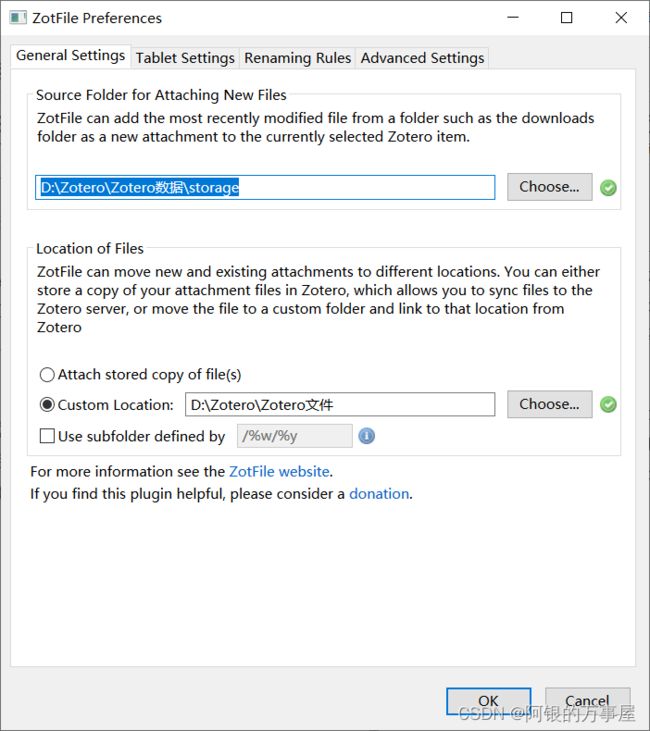
Task: Click the blue info icon beside subfolder field
Action: coord(366,436)
